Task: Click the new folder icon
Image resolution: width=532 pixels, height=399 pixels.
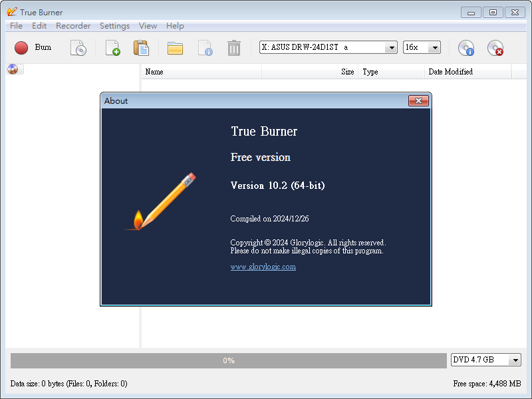Action: pos(175,48)
